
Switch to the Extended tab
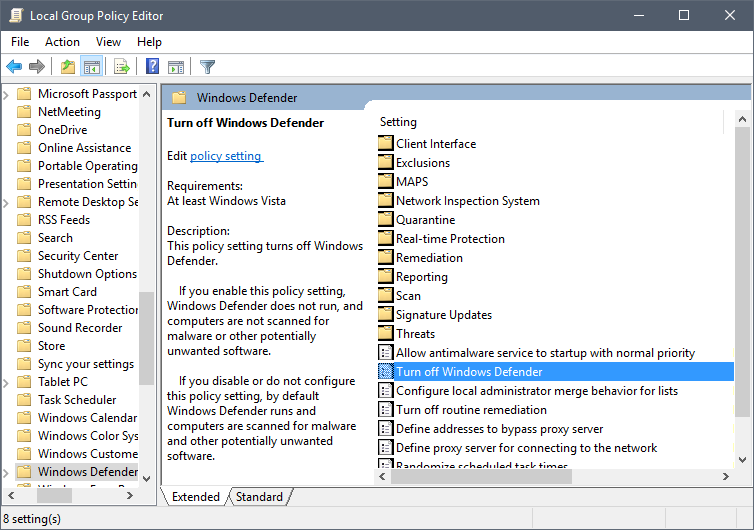pos(196,496)
